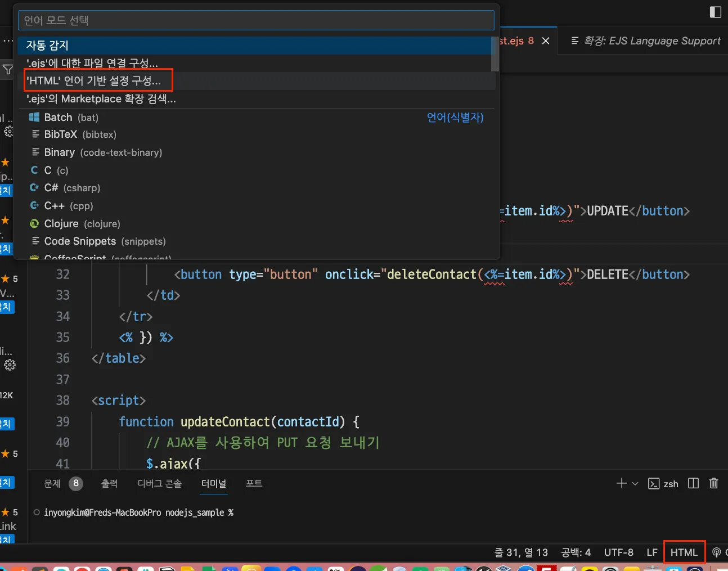Close the st.ejs editor tab
The height and width of the screenshot is (571, 728).
545,41
